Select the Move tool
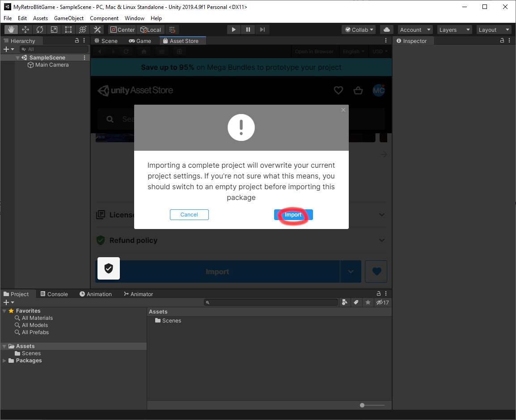The width and height of the screenshot is (516, 420). (x=25, y=30)
